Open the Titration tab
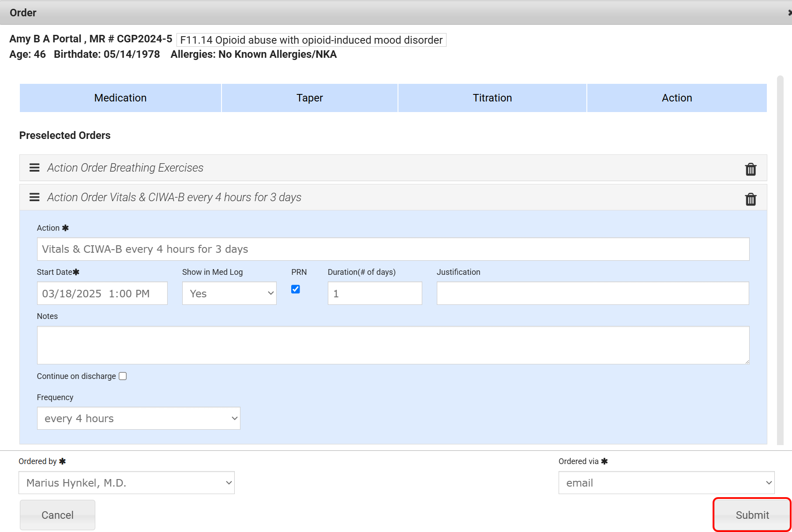Screen dimensions: 792x532 click(492, 98)
